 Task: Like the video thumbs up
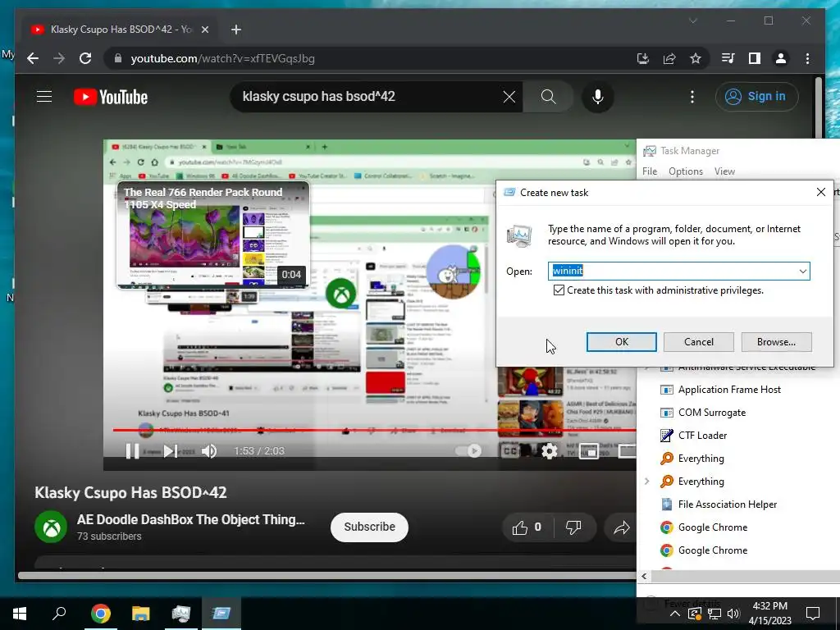[527, 527]
